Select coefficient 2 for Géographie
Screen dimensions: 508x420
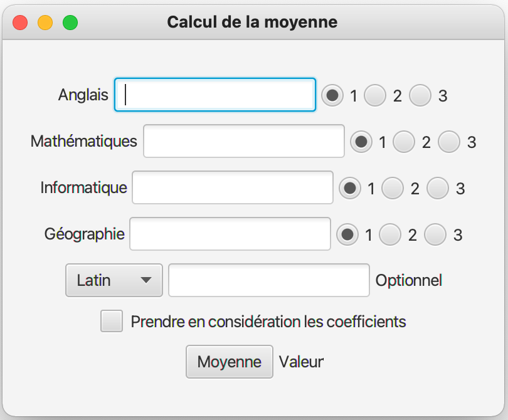pos(391,234)
